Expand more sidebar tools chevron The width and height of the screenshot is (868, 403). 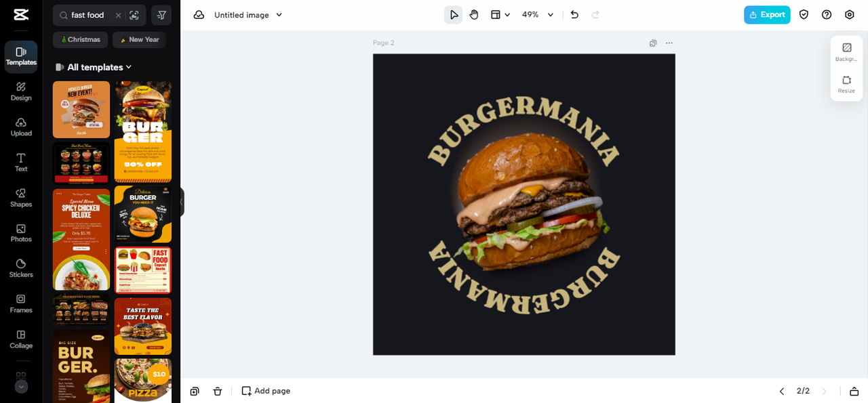click(x=21, y=387)
